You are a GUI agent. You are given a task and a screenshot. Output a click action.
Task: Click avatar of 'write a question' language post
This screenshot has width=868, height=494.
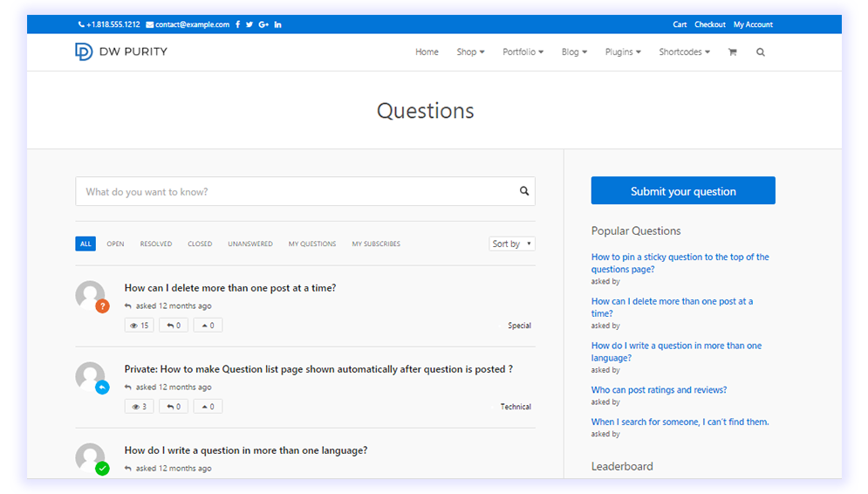[90, 457]
